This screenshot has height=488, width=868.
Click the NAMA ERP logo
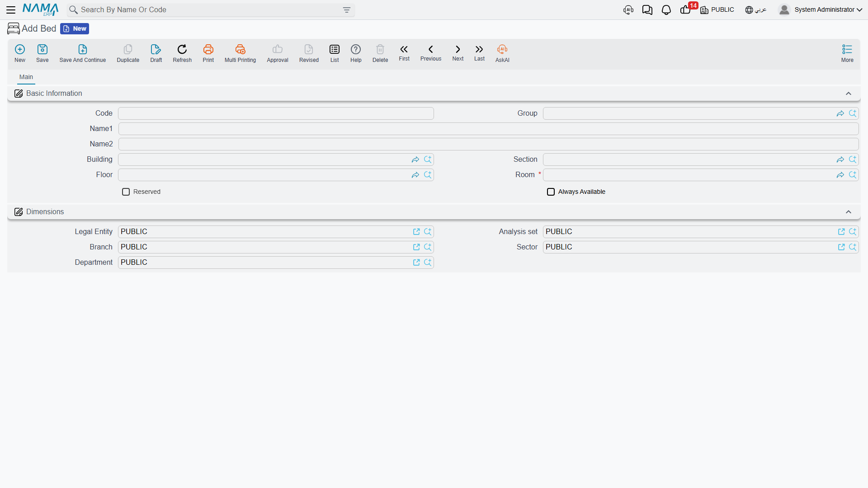(x=40, y=9)
